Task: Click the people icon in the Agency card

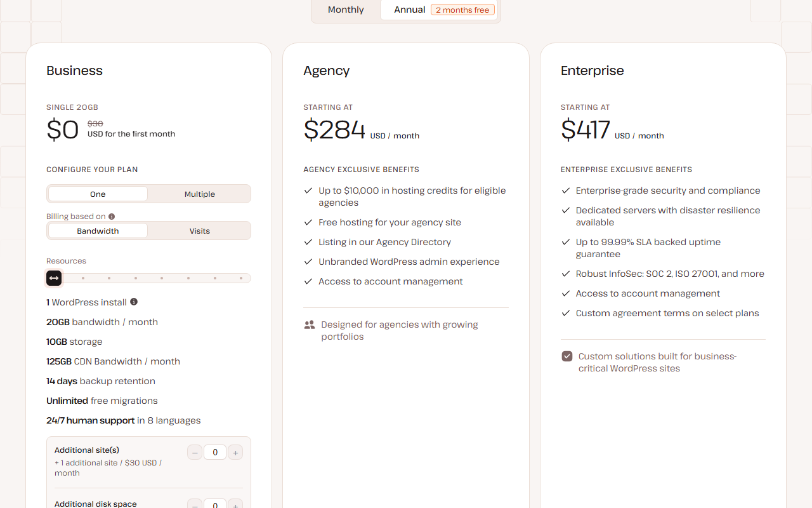Action: 310,325
